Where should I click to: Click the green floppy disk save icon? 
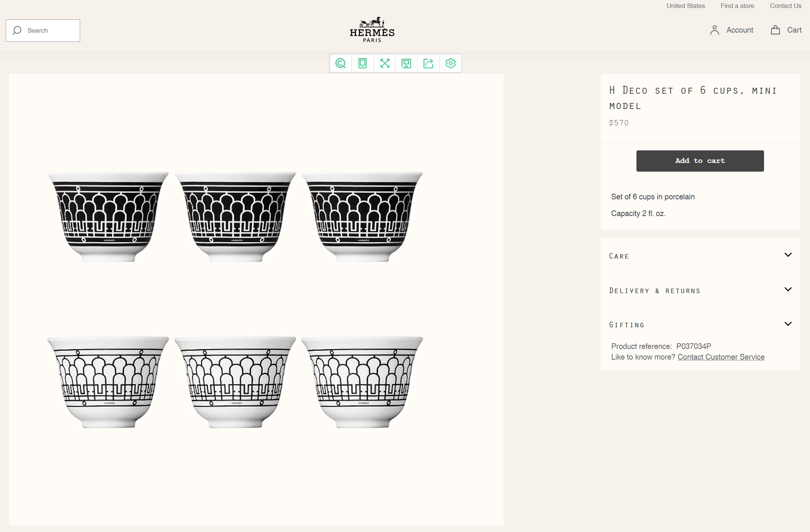click(406, 63)
